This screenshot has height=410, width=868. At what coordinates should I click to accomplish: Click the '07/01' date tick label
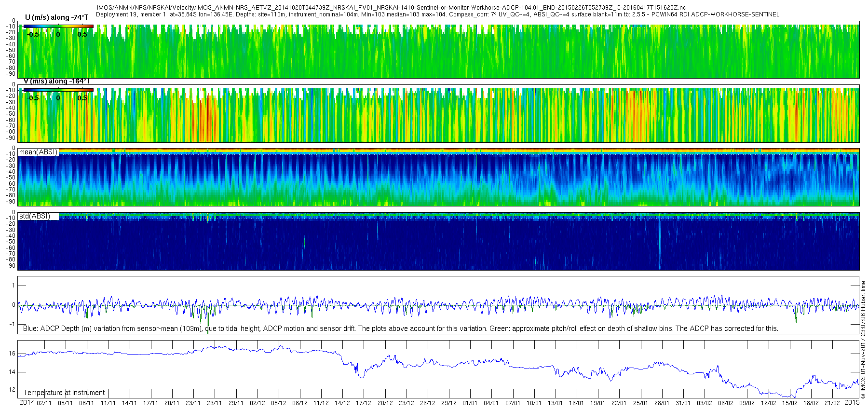click(513, 403)
